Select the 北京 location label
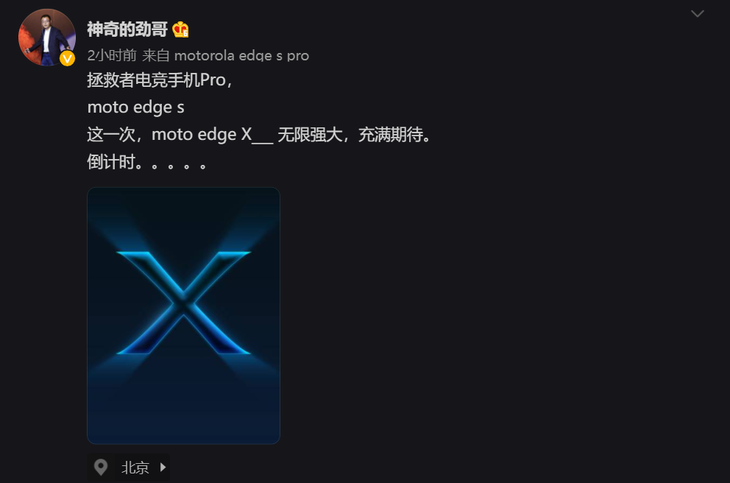730x483 pixels. pyautogui.click(x=135, y=467)
